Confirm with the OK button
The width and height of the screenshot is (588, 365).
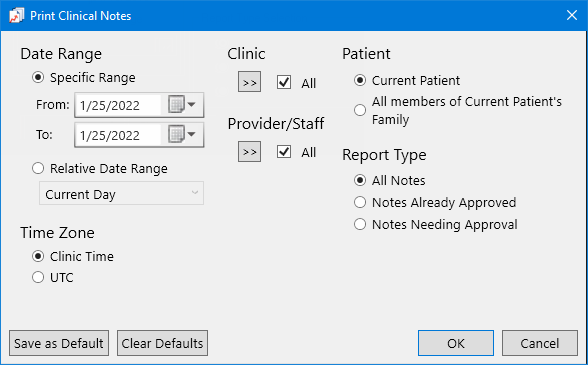pos(456,343)
